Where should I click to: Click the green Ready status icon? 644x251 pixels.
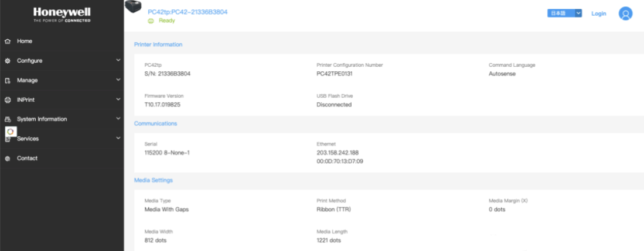pos(151,21)
